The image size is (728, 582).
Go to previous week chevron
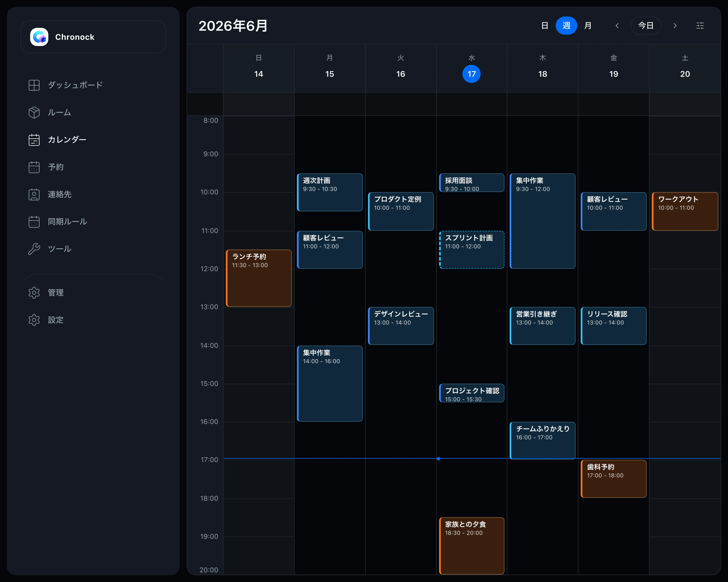coord(617,26)
